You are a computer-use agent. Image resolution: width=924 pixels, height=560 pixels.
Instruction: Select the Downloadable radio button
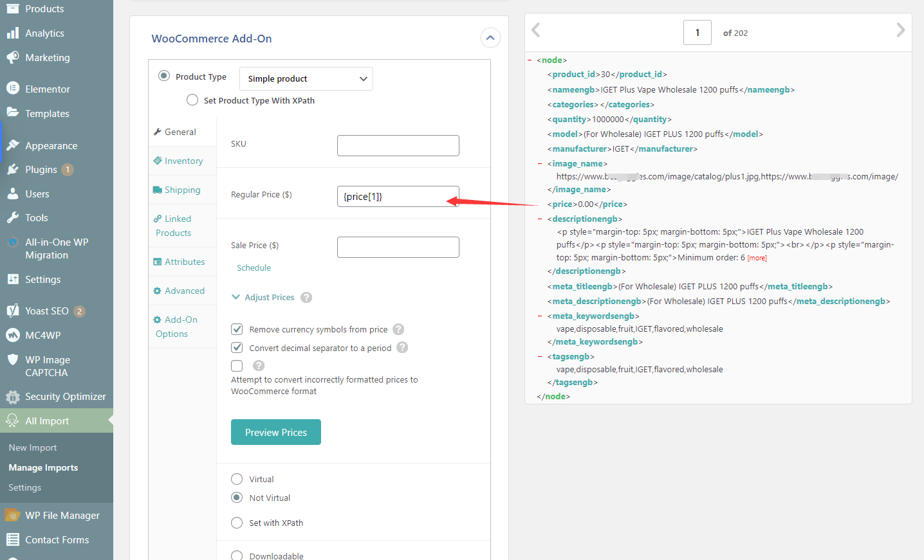tap(237, 555)
